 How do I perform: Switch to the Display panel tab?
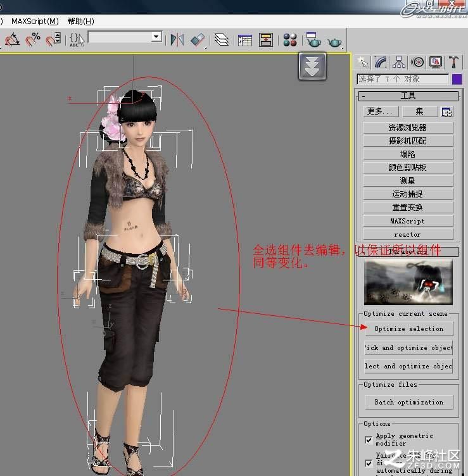tap(436, 62)
